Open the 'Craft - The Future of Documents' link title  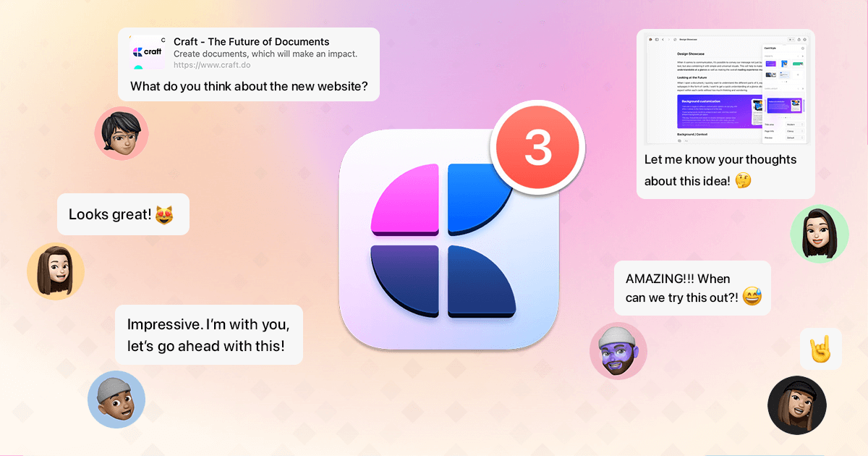point(251,42)
